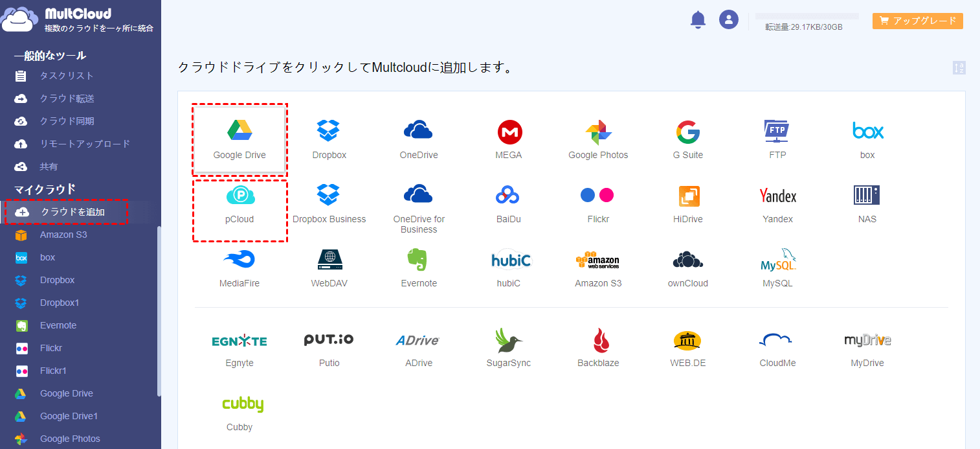Click the traffic usage progress bar

coord(807,16)
